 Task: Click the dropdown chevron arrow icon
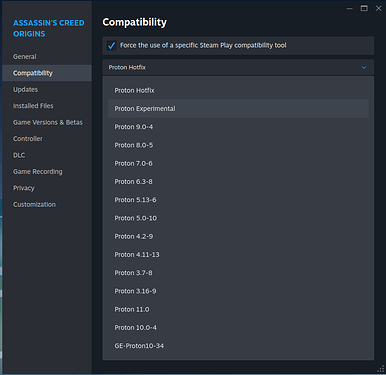(x=364, y=68)
